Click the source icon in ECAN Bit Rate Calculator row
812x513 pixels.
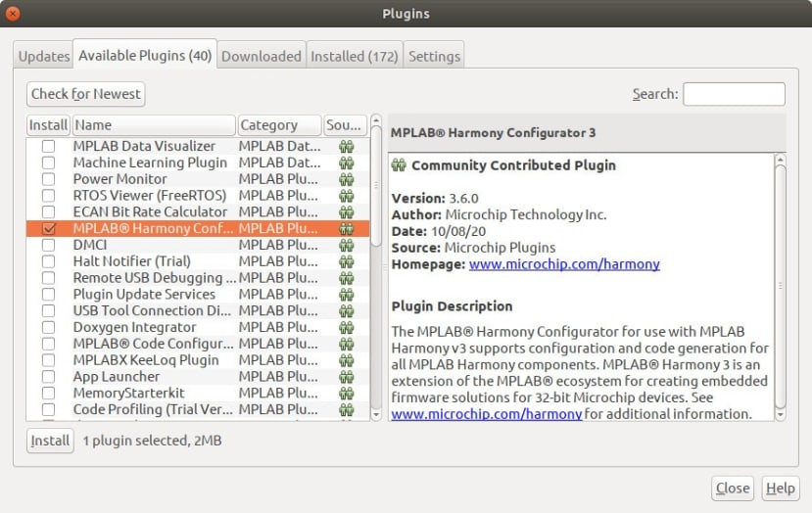coord(347,212)
